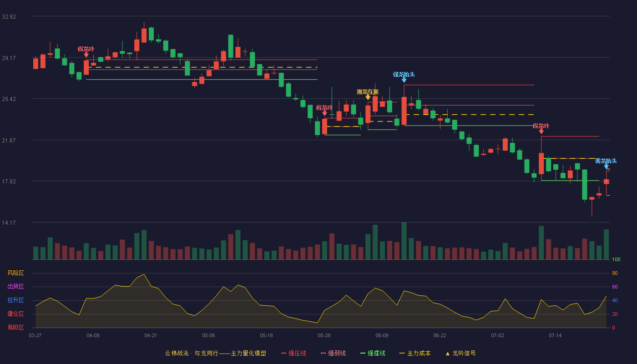Toggle the 强弱线 legend entry
Viewport: 637px width, 364px height.
tap(333, 353)
